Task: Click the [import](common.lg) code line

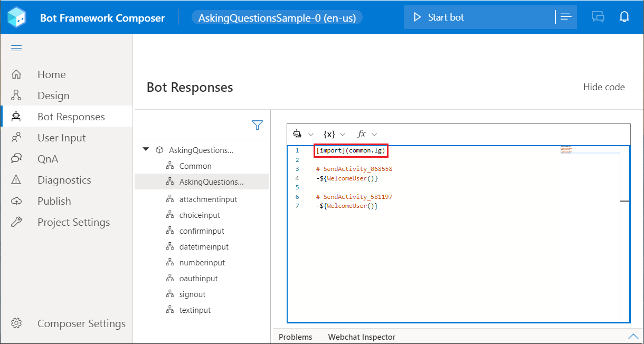Action: 352,150
